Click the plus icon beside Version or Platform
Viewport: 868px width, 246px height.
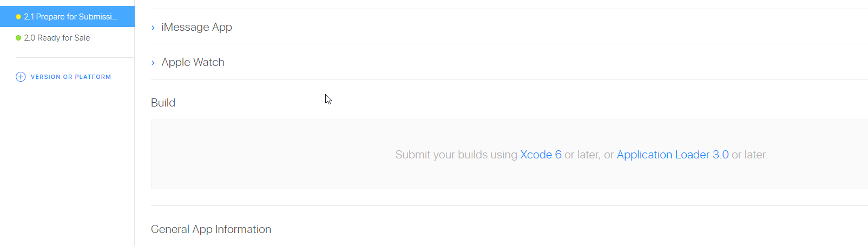pos(21,77)
